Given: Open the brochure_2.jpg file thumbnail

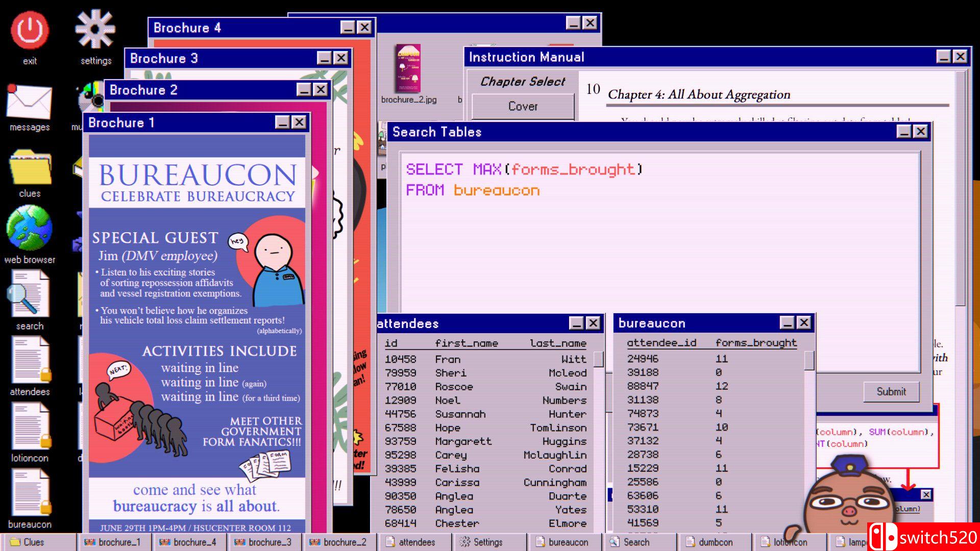Looking at the screenshot, I should pyautogui.click(x=408, y=68).
